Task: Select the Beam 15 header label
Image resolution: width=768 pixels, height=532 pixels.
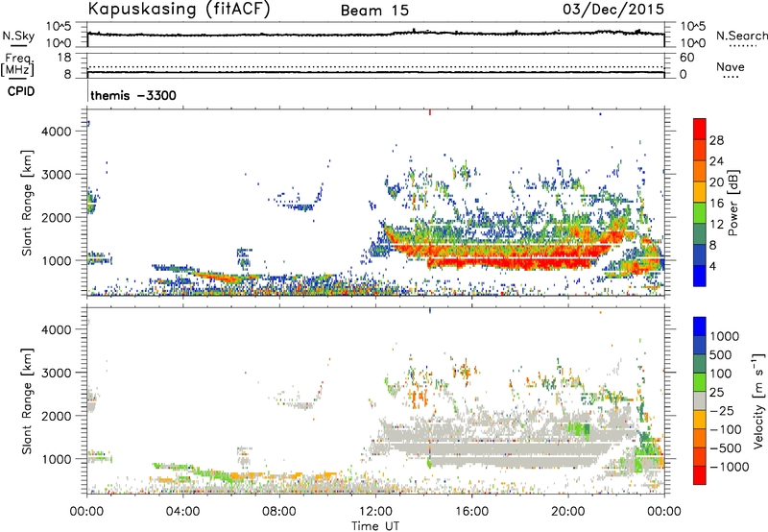Action: 374,11
